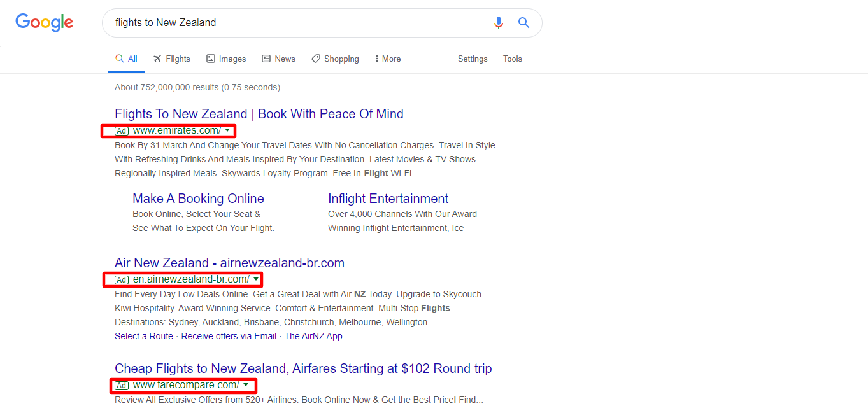The width and height of the screenshot is (868, 420).
Task: Click the blue search magnifier icon
Action: 523,22
